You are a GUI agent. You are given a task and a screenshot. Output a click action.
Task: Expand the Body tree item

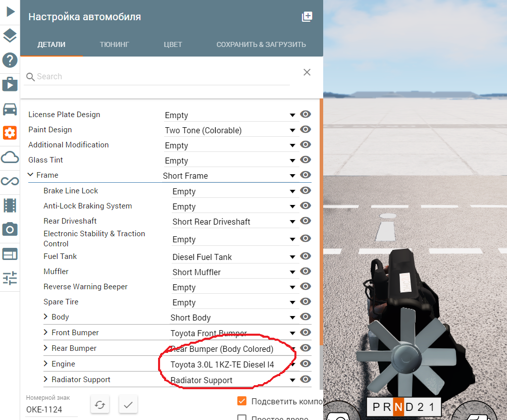coord(46,317)
